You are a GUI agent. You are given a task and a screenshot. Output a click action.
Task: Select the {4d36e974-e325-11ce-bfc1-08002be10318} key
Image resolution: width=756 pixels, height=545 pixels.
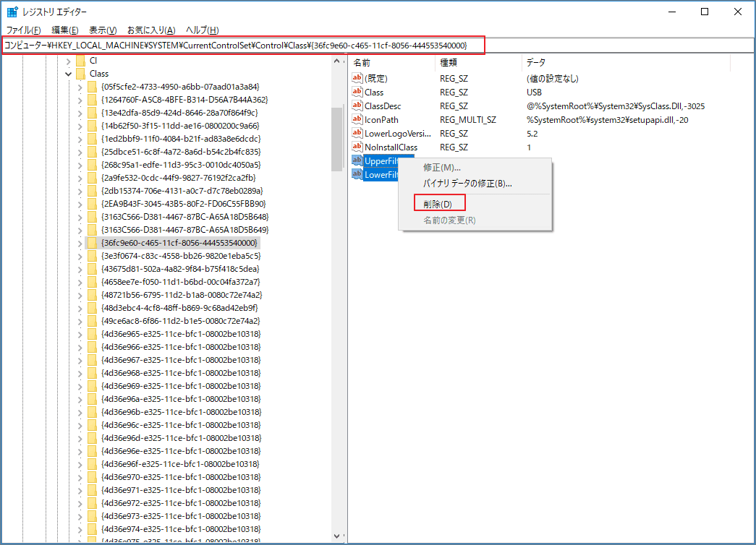181,529
